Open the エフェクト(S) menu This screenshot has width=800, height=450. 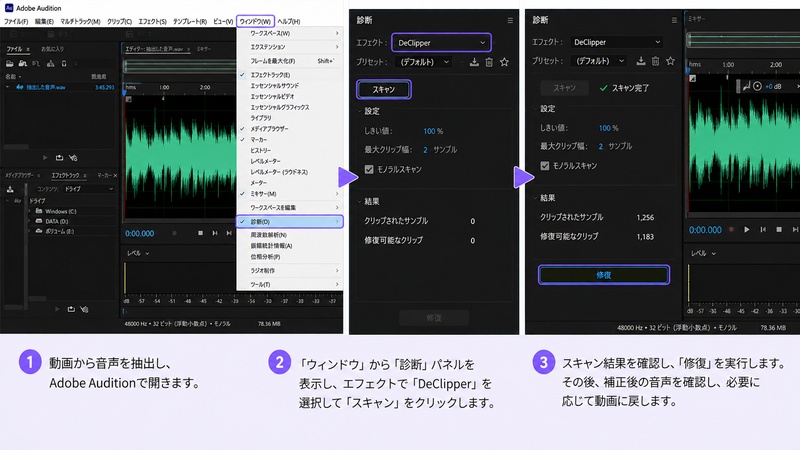click(153, 21)
